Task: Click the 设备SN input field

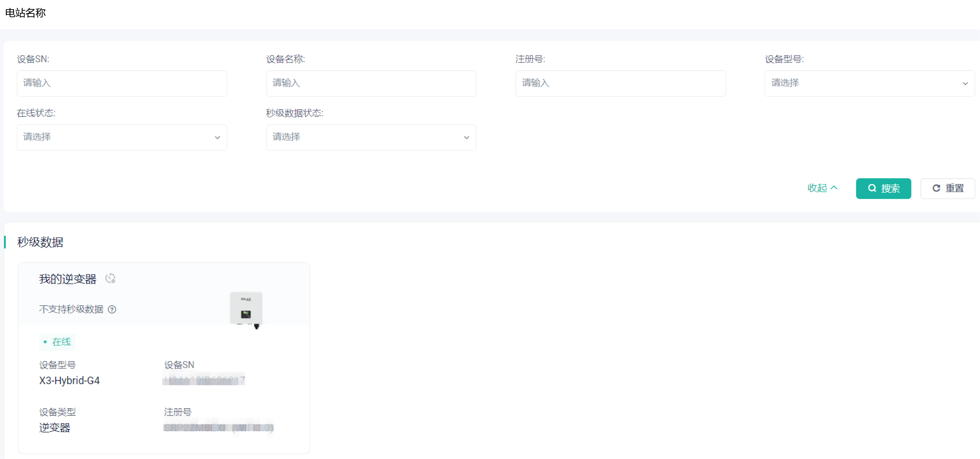Action: (122, 83)
